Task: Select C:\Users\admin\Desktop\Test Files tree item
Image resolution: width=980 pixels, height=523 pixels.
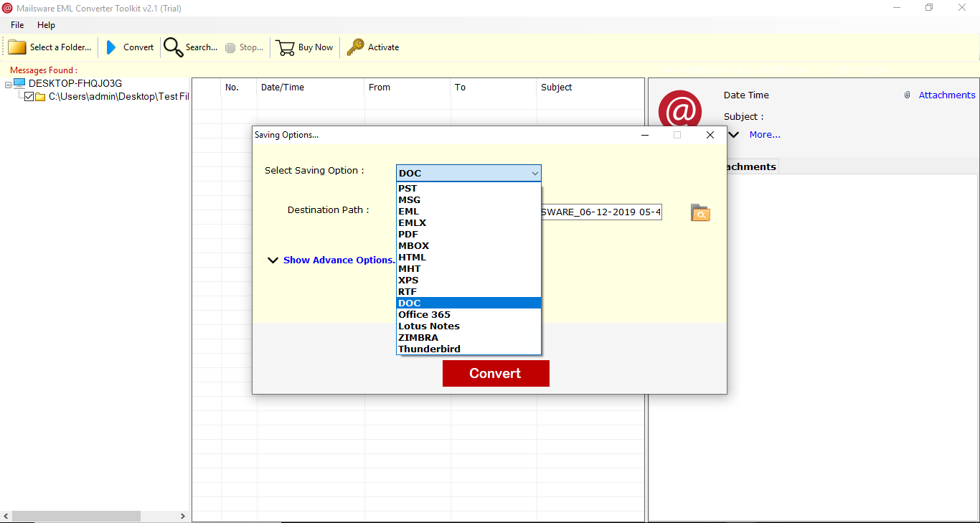Action: (119, 97)
